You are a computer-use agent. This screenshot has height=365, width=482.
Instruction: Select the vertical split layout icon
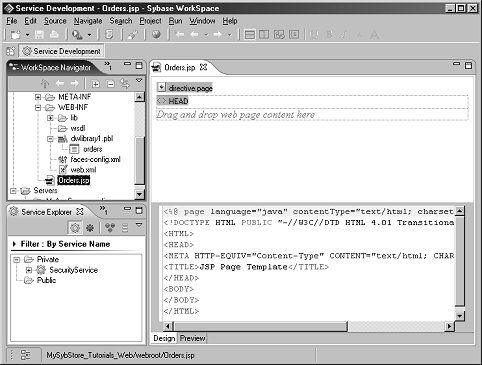[264, 34]
